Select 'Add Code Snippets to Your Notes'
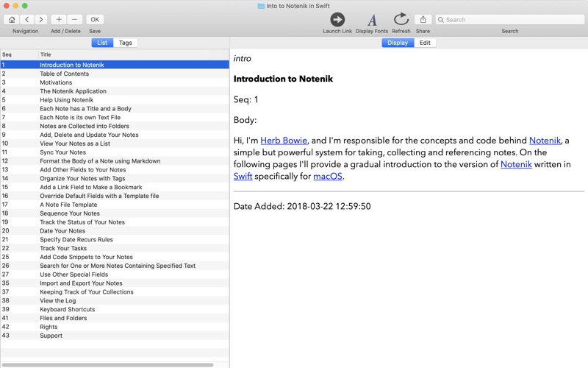This screenshot has height=368, width=588. click(115, 257)
